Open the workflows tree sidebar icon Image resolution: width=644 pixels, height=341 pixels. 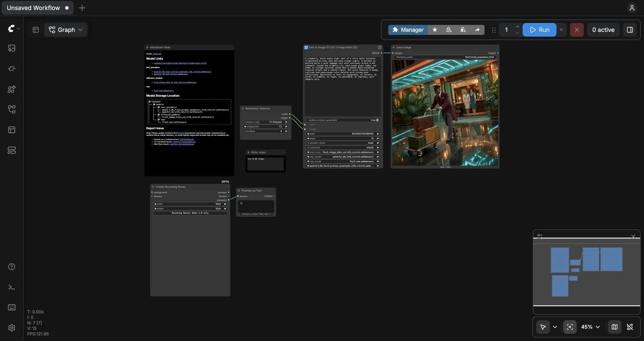click(11, 109)
